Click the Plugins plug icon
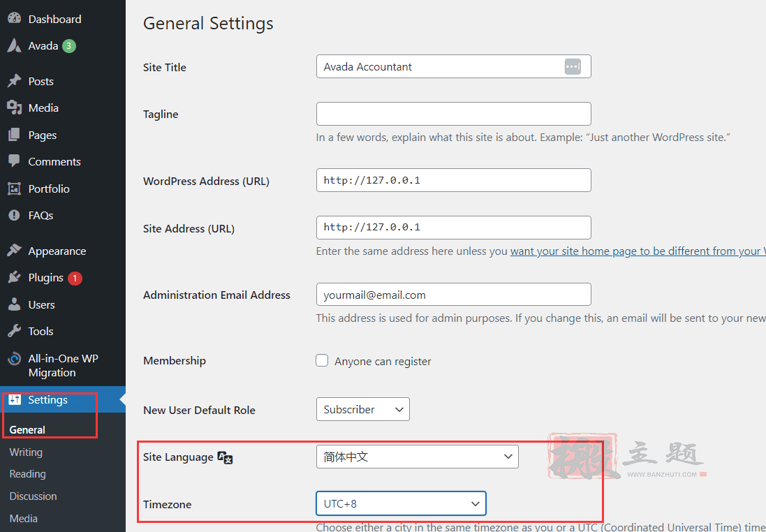 coord(15,277)
